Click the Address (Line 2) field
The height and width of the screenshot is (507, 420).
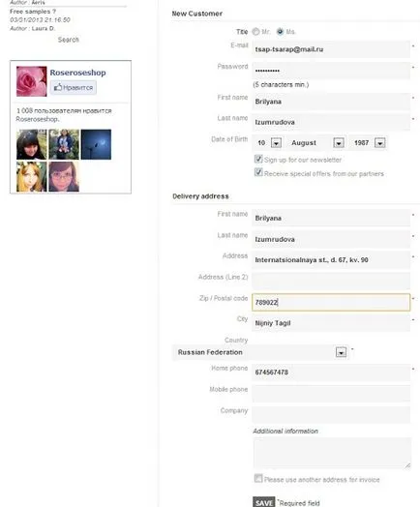point(331,281)
